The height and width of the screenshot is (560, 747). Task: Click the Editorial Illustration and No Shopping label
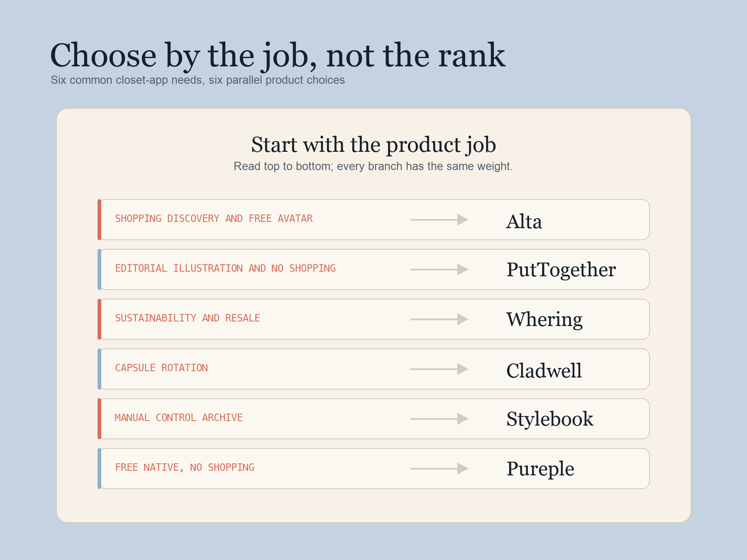tap(225, 268)
